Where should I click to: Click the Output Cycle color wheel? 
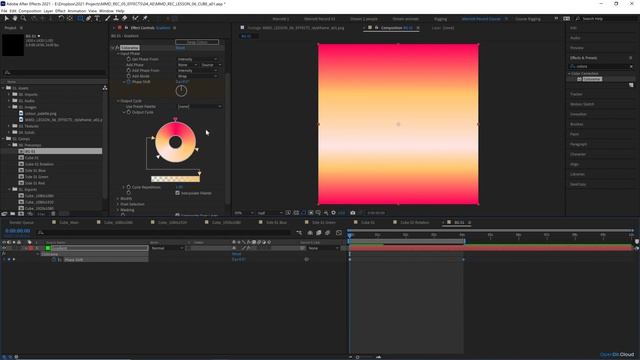pyautogui.click(x=176, y=142)
